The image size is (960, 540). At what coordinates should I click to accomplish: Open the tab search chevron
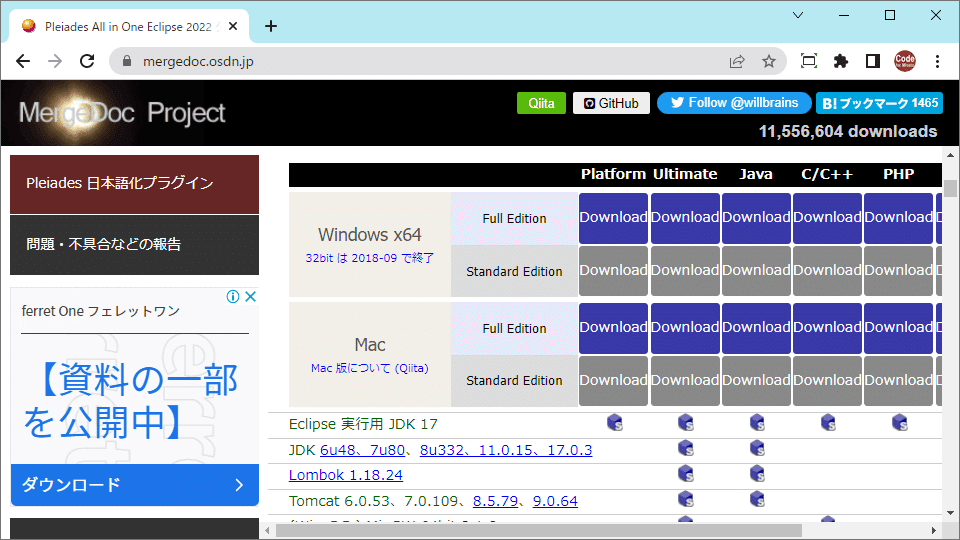point(798,15)
